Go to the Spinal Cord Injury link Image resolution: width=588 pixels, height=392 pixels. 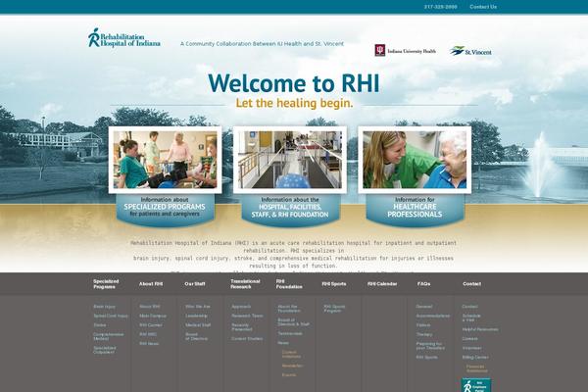(111, 316)
